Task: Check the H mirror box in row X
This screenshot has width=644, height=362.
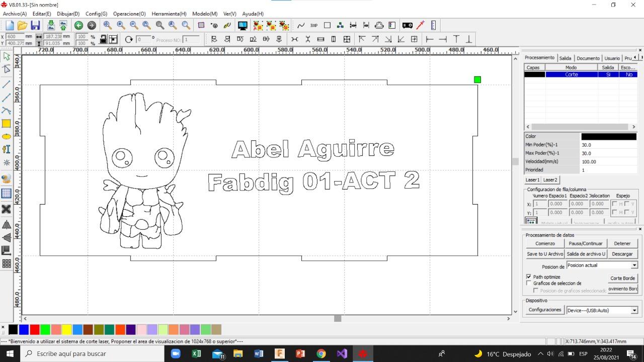Action: pos(614,204)
